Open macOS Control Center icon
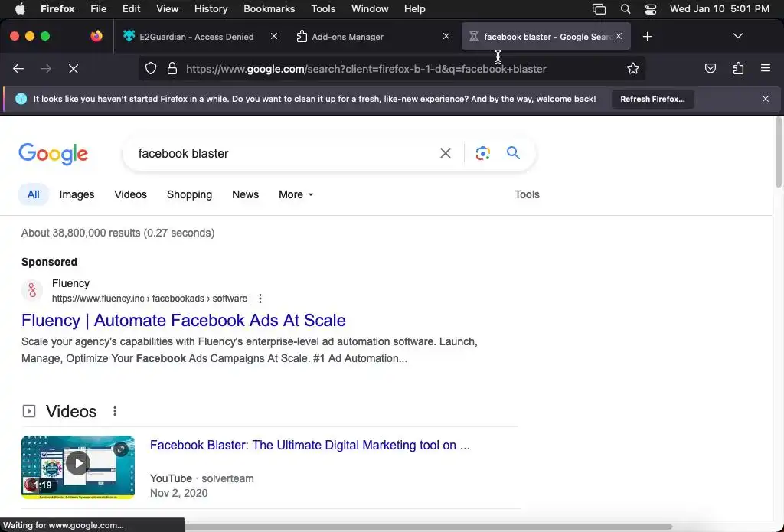Screen dimensions: 784x532 [x=651, y=9]
